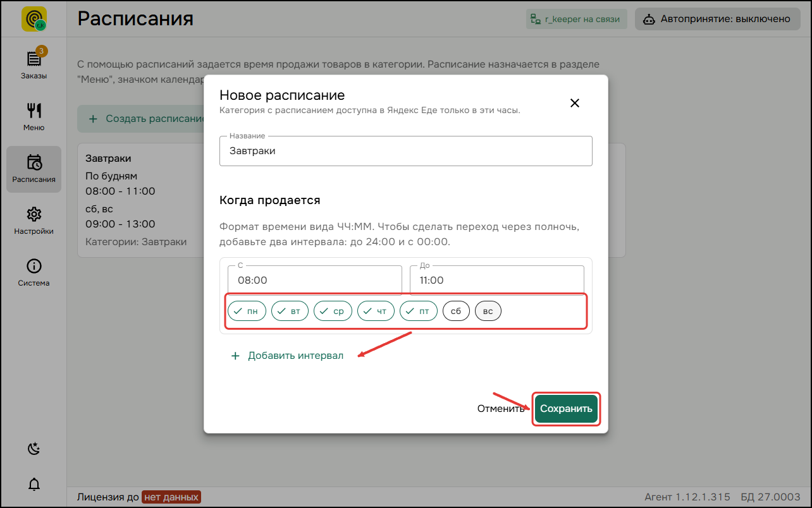Open Настройки settings in sidebar

click(x=34, y=221)
